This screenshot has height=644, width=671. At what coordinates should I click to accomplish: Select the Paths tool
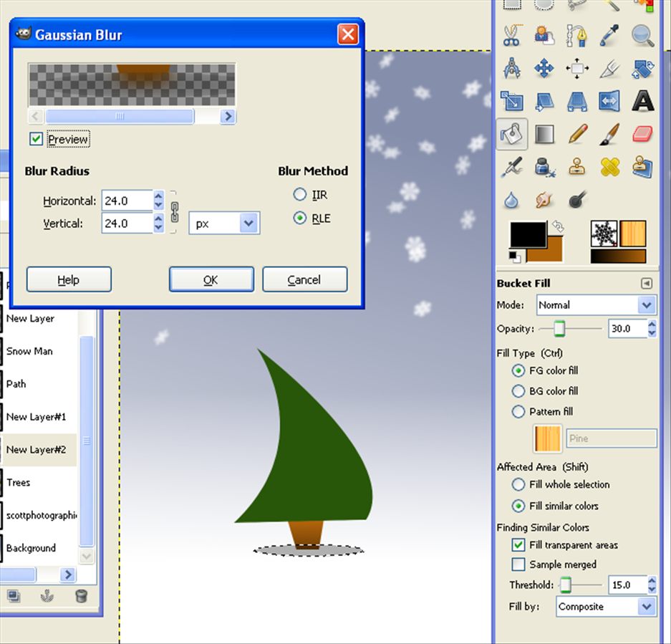(576, 36)
